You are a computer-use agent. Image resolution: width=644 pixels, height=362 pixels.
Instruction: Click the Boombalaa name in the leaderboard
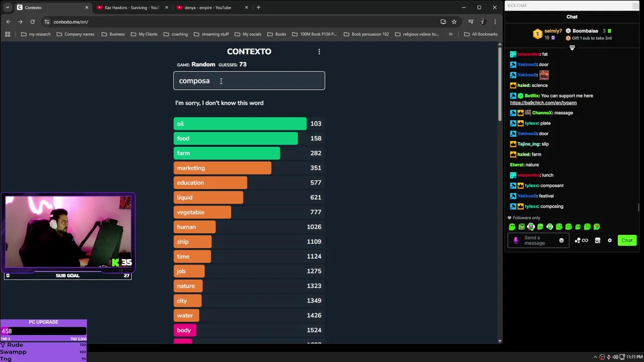[585, 31]
